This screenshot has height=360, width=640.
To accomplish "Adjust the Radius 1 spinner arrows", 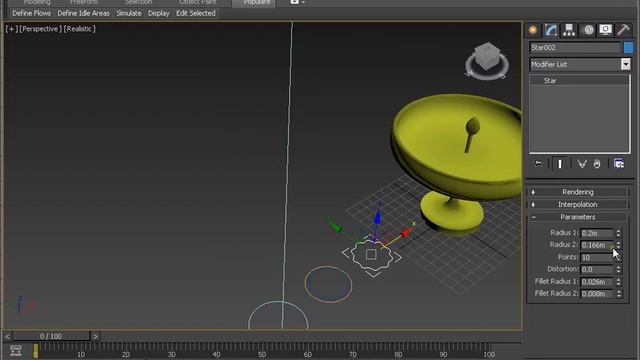I will [x=618, y=233].
